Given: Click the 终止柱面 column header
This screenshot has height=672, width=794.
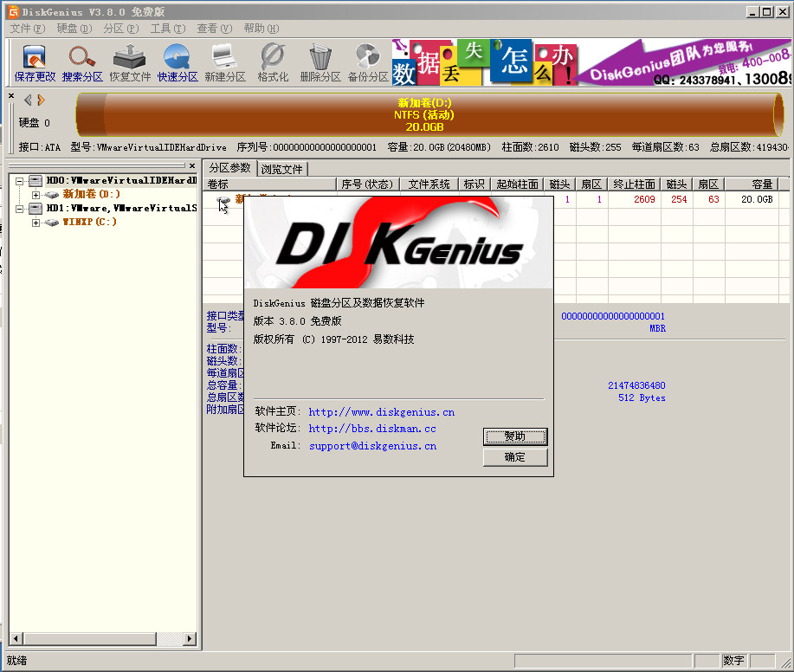Looking at the screenshot, I should (x=635, y=184).
